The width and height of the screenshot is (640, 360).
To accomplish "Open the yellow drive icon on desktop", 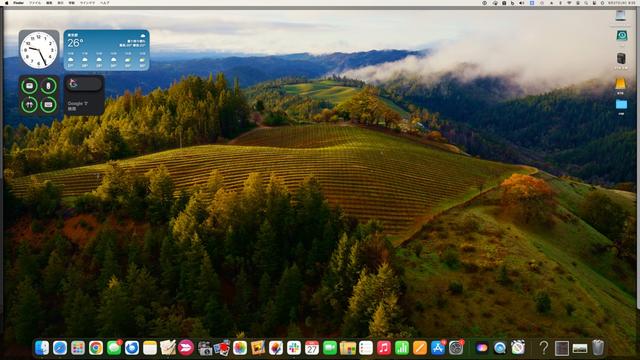I will 621,84.
